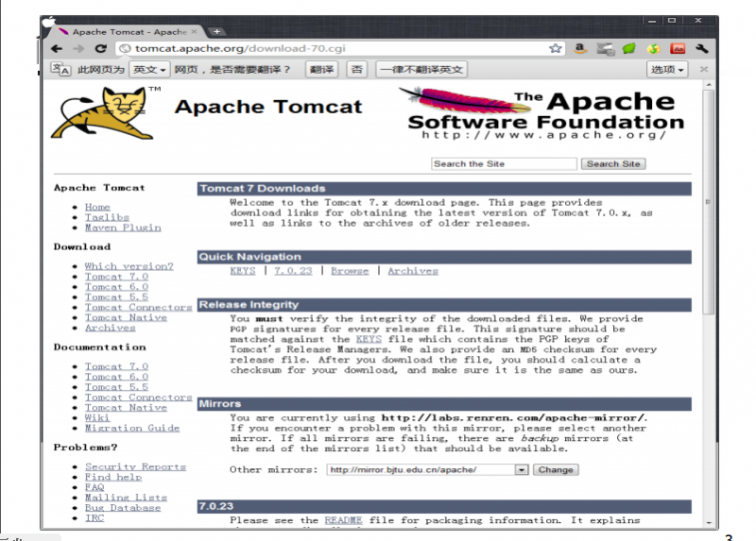
Task: Dismiss the translation bar with the X
Action: click(704, 69)
